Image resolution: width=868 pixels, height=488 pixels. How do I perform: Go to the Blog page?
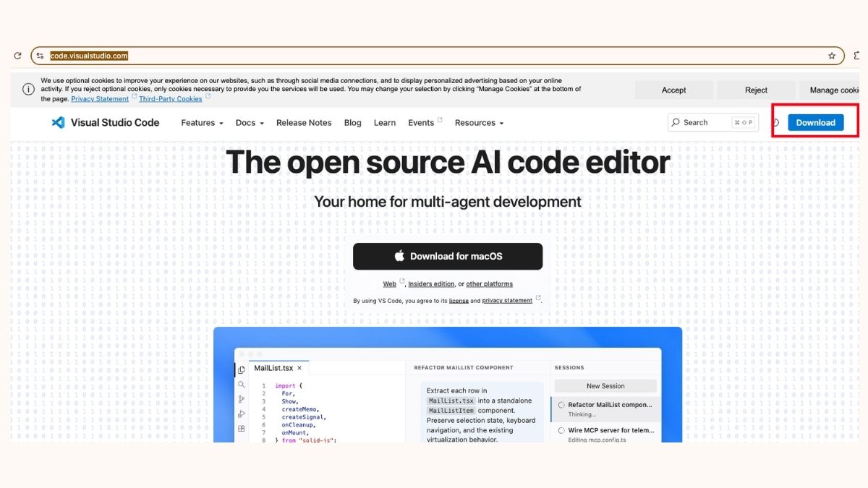[353, 123]
